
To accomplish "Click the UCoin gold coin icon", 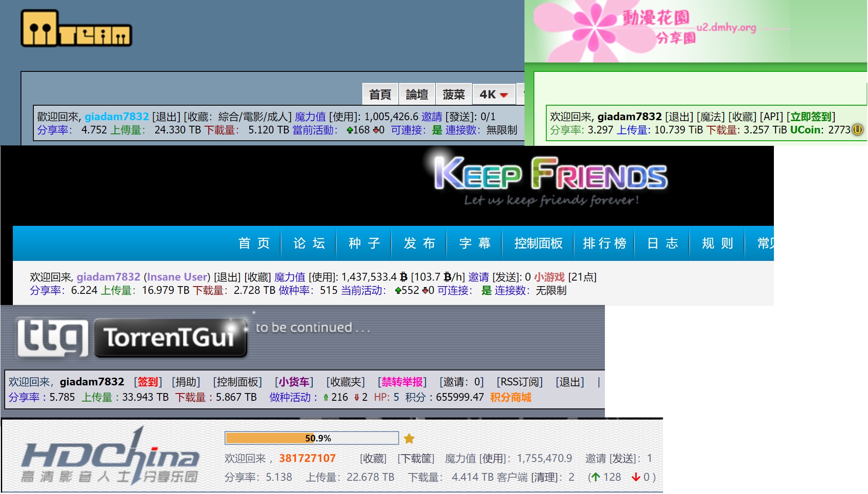I will tap(858, 130).
